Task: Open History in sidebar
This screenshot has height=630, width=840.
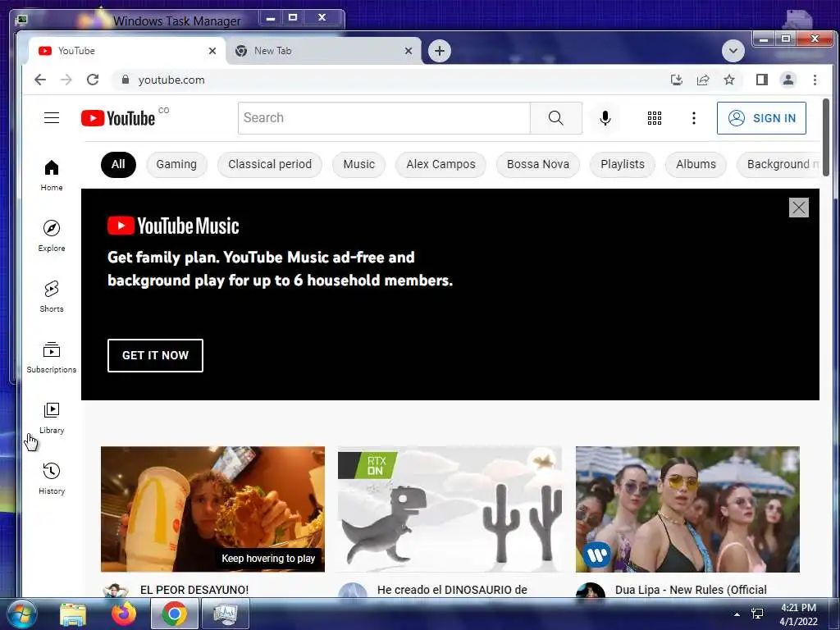Action: tap(52, 478)
